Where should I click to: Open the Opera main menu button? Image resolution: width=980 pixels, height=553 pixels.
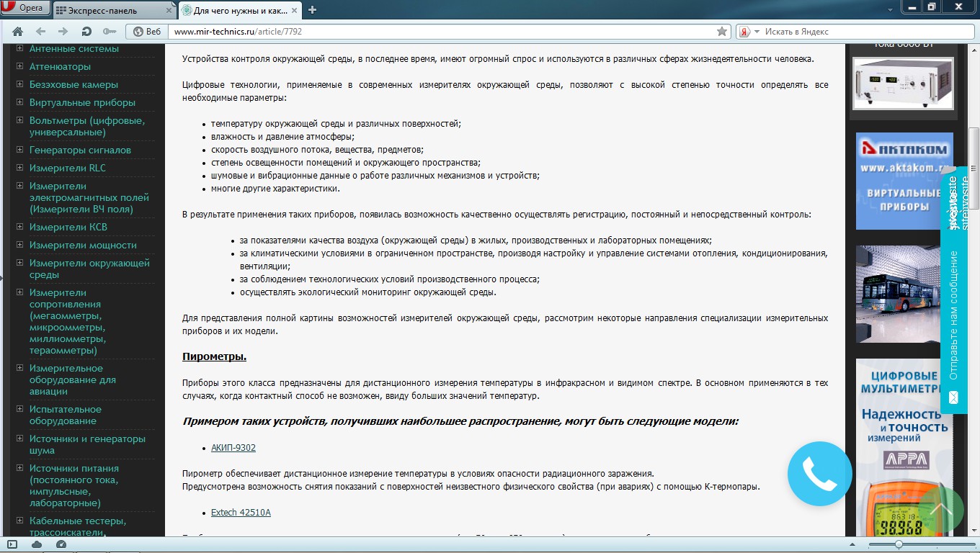pyautogui.click(x=25, y=8)
